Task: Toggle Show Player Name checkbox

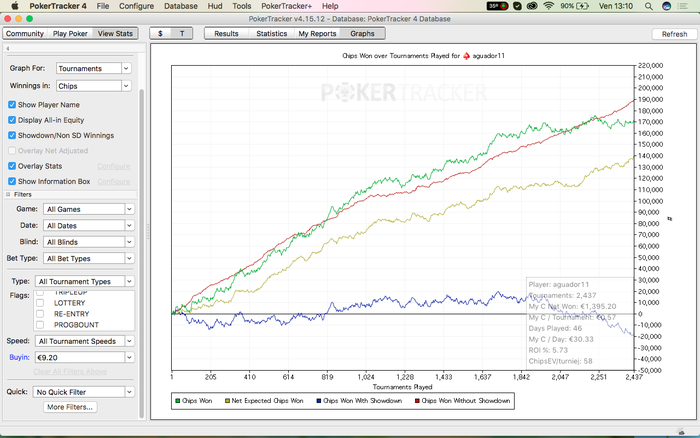Action: click(12, 104)
